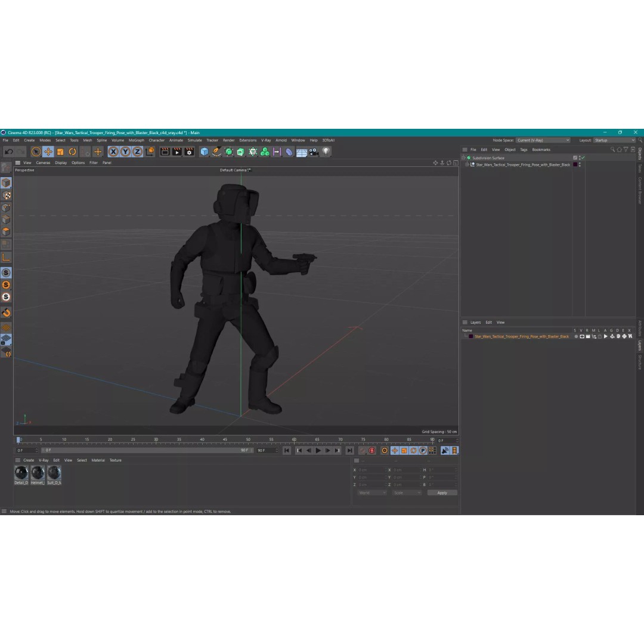This screenshot has width=644, height=644.
Task: Add a Light object
Action: coord(326,151)
